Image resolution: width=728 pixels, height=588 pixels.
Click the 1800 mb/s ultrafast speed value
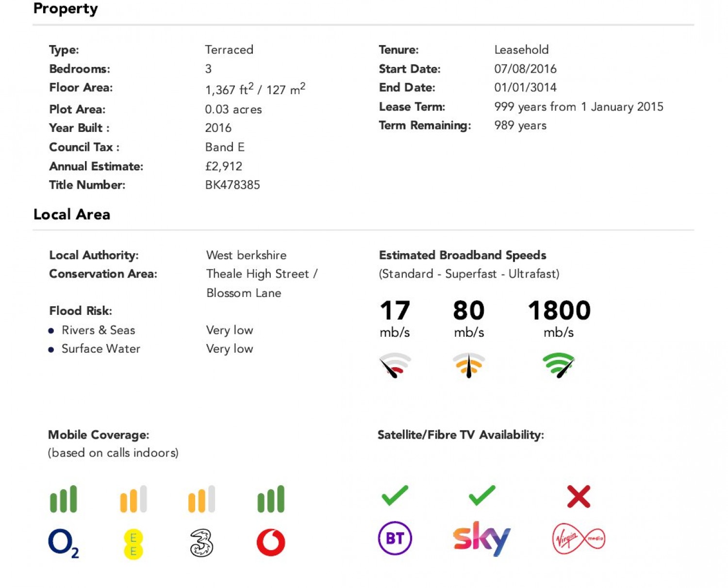pyautogui.click(x=559, y=310)
